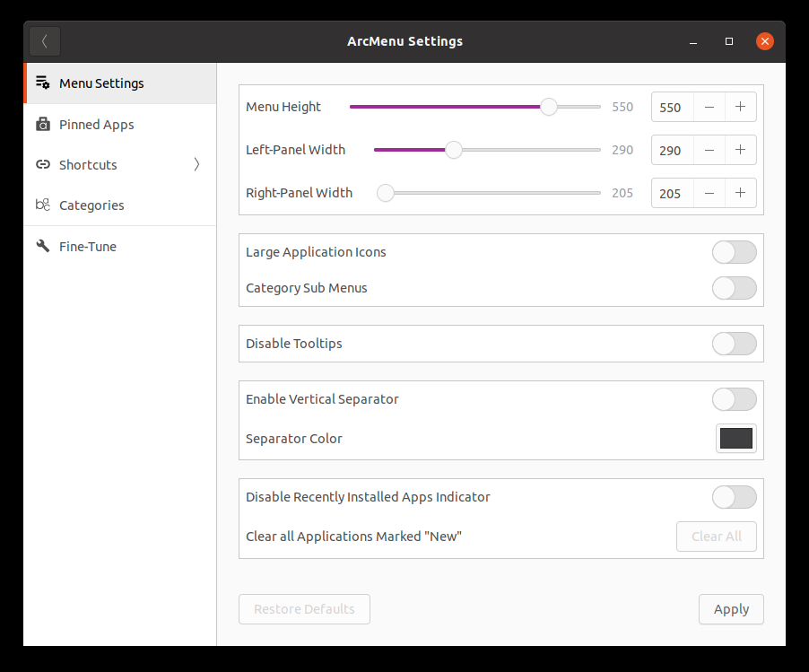Increase Right-Panel Width with plus button
The height and width of the screenshot is (672, 809).
[x=740, y=193]
